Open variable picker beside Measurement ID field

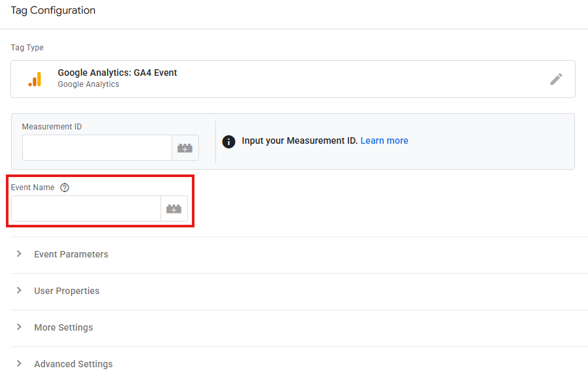pos(185,148)
